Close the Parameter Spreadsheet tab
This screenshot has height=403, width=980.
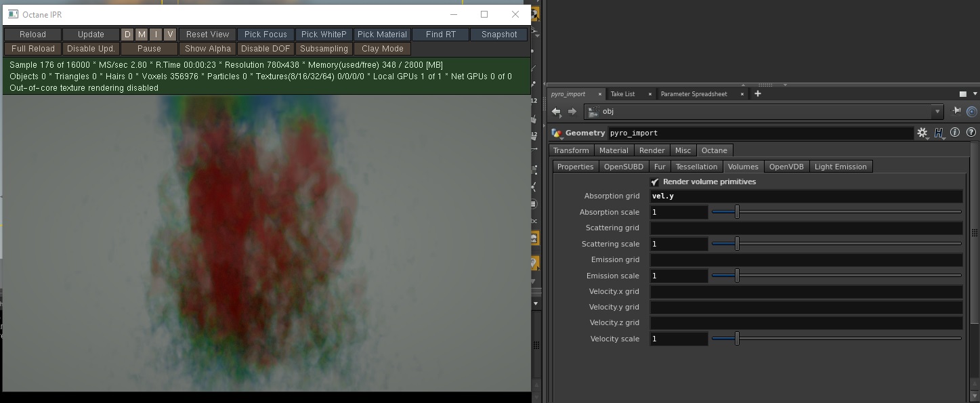click(x=742, y=94)
